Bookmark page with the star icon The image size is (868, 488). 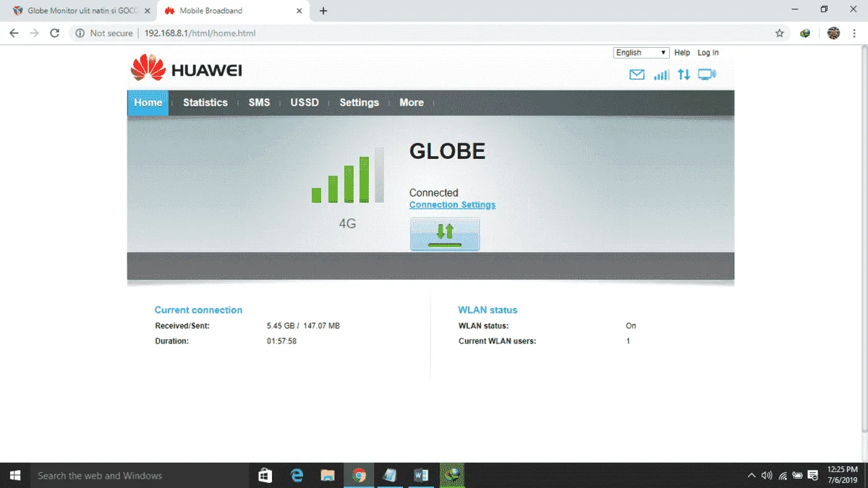pyautogui.click(x=779, y=33)
